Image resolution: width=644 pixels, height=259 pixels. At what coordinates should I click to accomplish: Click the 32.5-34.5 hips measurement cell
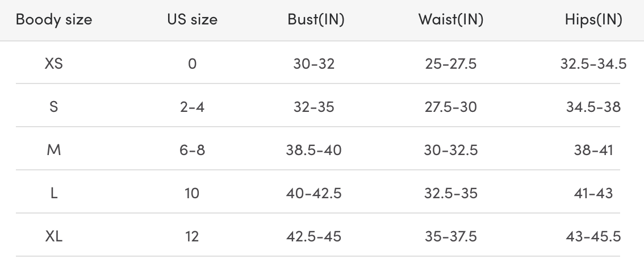(593, 64)
